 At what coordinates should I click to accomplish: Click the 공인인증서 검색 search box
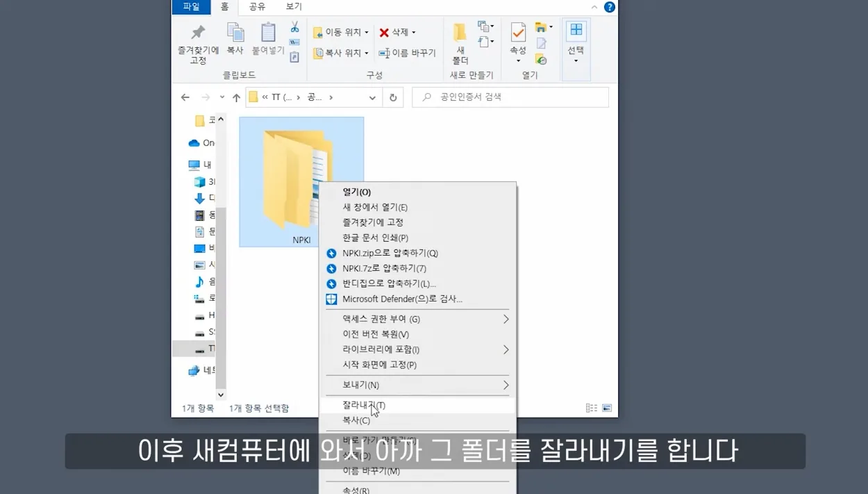point(510,97)
